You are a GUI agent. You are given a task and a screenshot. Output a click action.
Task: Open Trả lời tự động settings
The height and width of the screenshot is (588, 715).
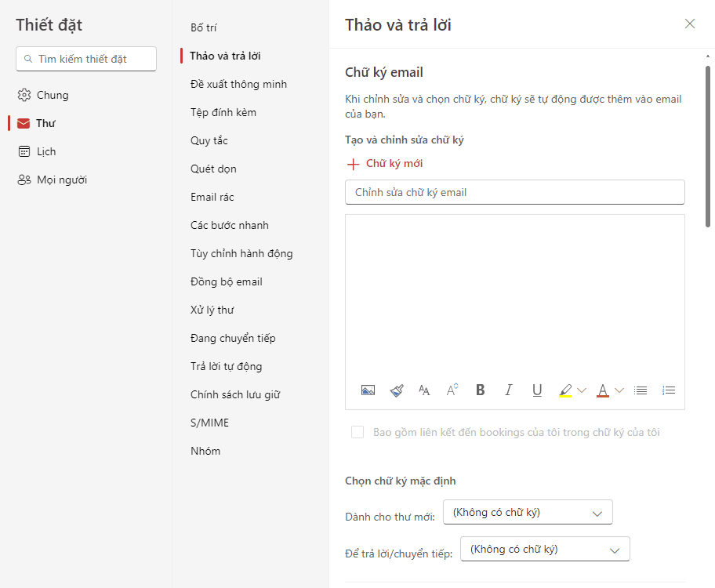(x=226, y=366)
